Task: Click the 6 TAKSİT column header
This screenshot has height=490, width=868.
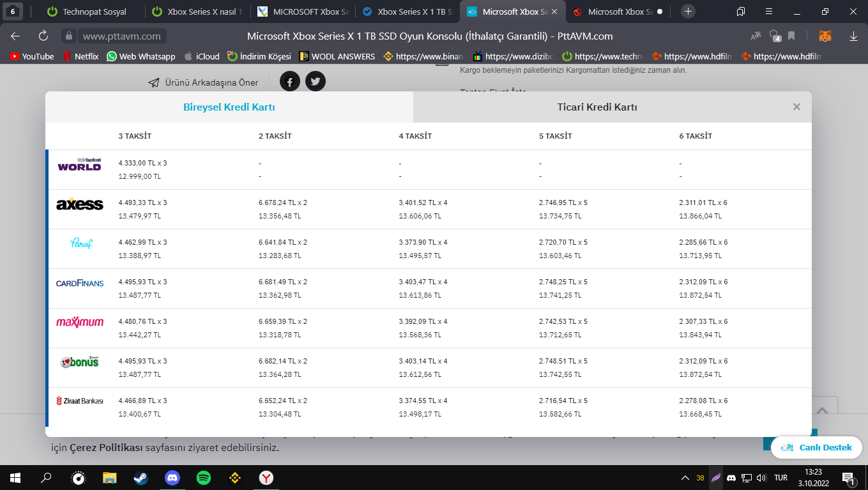Action: coord(696,136)
